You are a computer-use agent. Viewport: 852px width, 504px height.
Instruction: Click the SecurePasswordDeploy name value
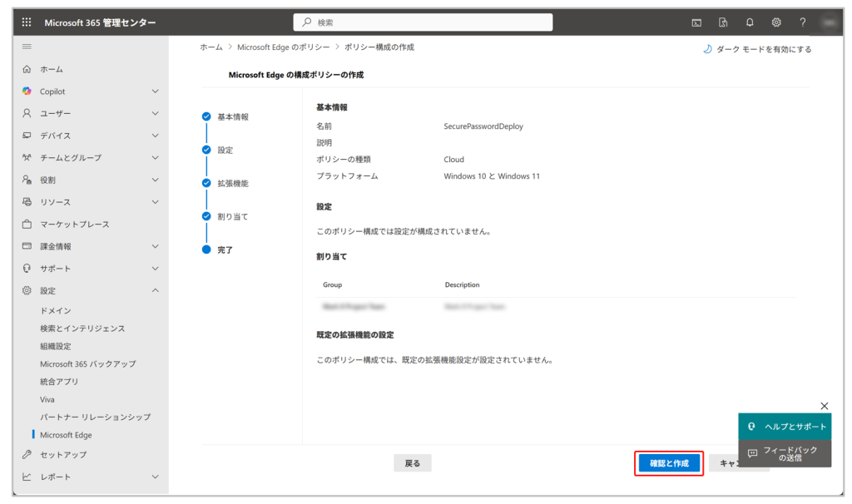(483, 126)
